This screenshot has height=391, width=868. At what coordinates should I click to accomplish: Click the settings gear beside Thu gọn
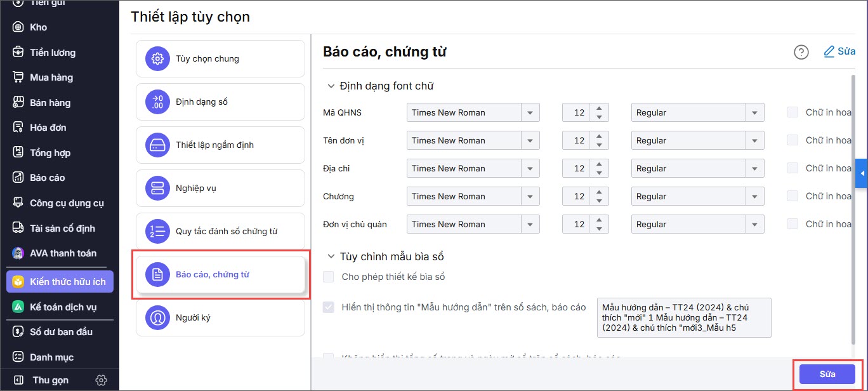(x=101, y=380)
